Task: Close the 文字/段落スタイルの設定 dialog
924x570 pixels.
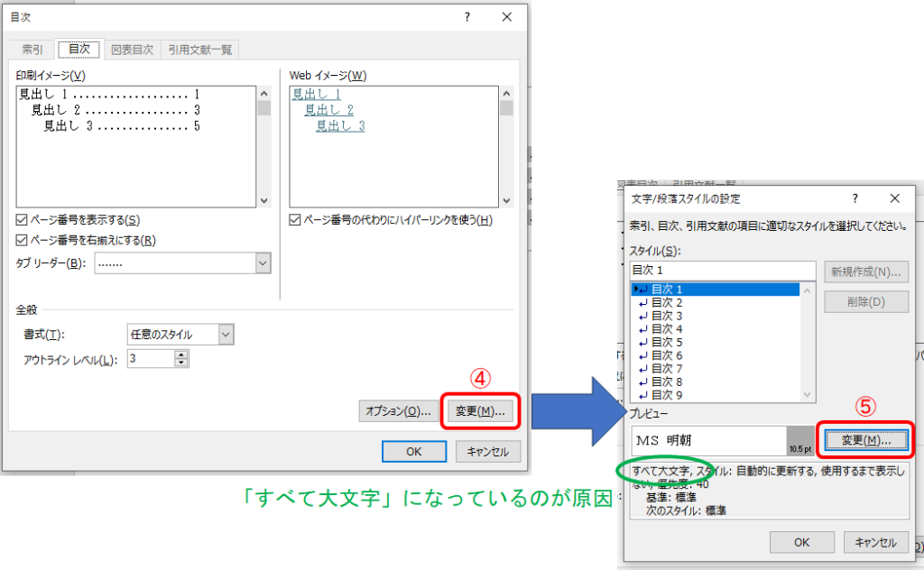Action: coord(894,198)
